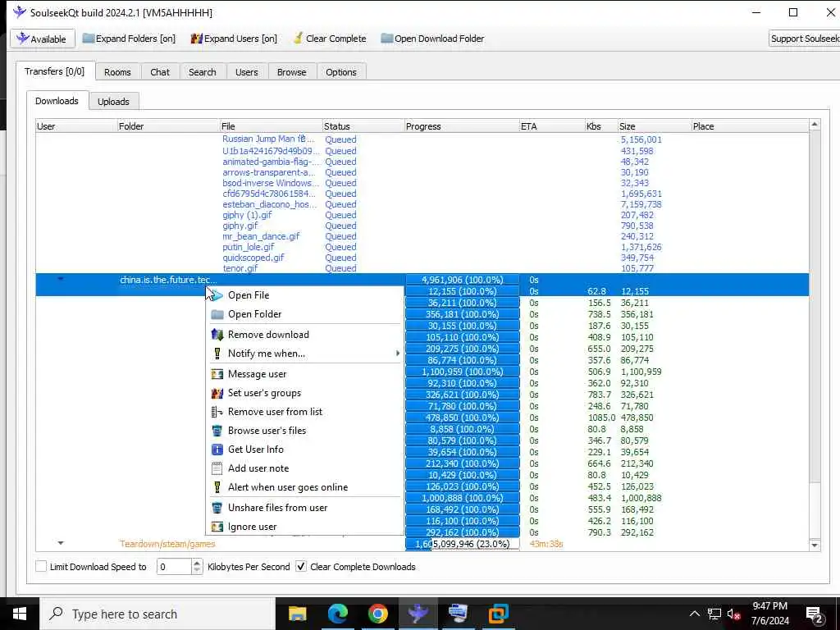Switch to the Chat tab

tap(160, 72)
